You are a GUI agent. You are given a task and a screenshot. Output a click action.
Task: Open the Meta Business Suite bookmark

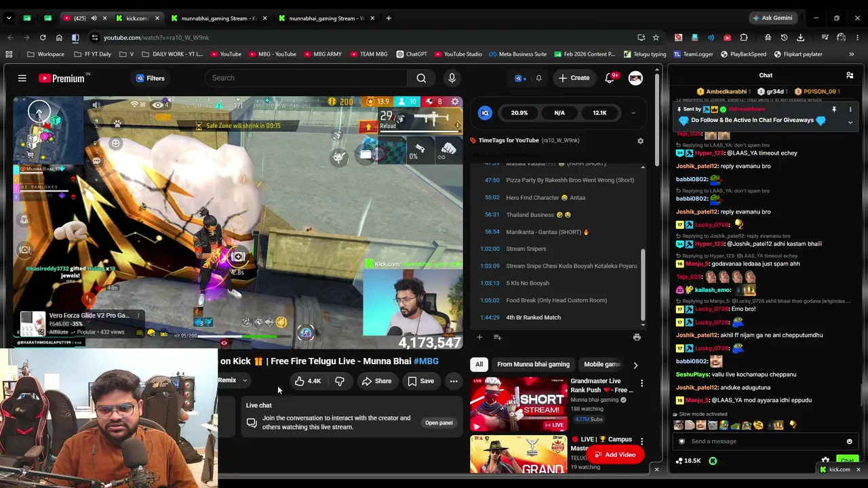[517, 54]
